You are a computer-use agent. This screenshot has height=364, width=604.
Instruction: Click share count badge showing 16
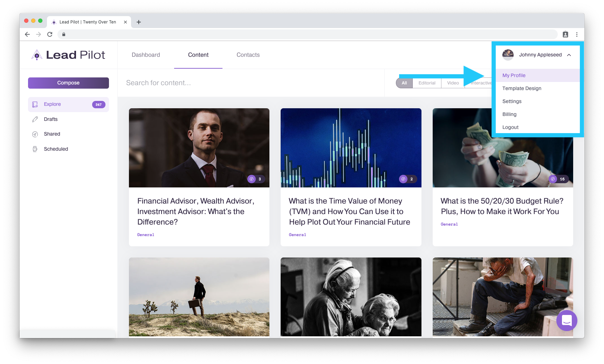click(558, 179)
